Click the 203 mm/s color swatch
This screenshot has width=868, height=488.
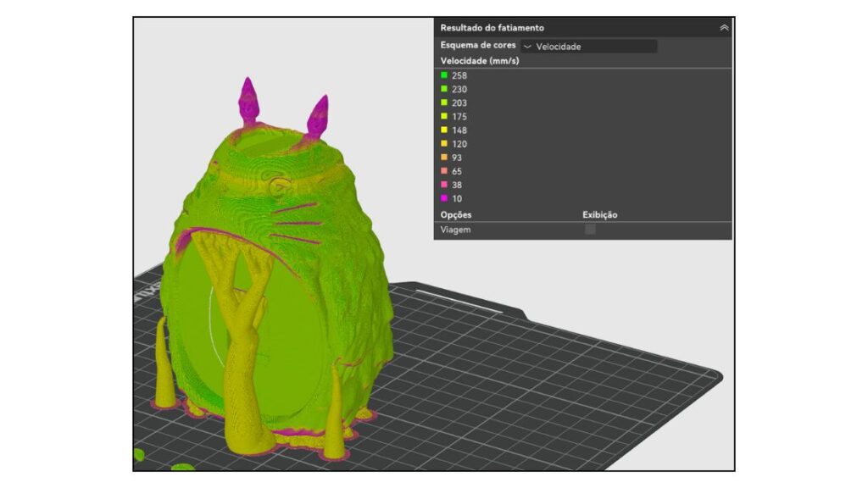pyautogui.click(x=444, y=103)
